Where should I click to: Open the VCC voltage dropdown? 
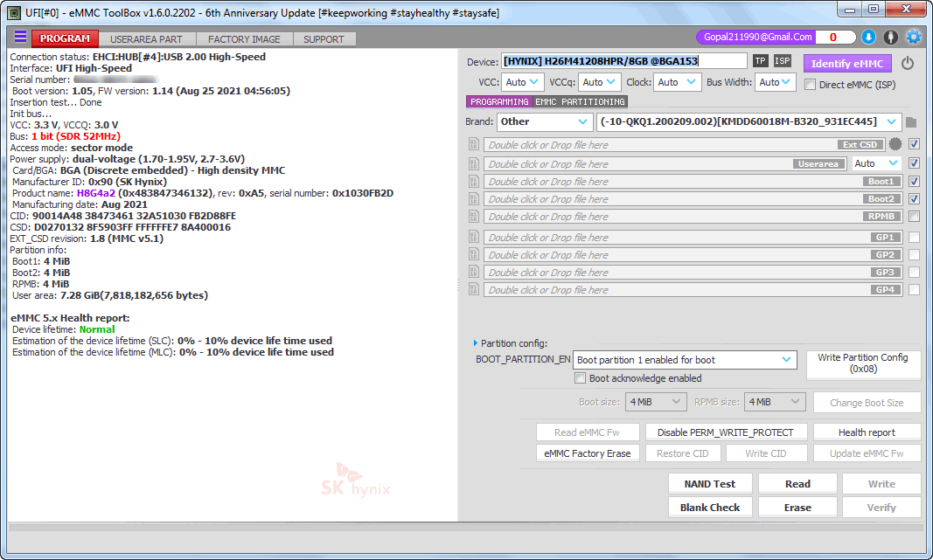coord(522,82)
